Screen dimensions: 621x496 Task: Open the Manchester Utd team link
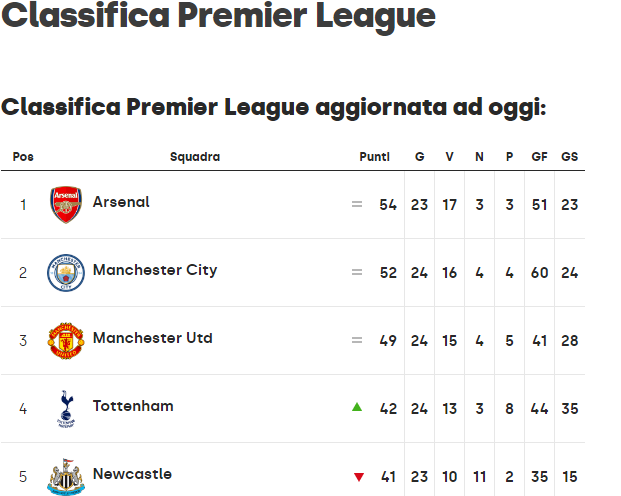152,338
